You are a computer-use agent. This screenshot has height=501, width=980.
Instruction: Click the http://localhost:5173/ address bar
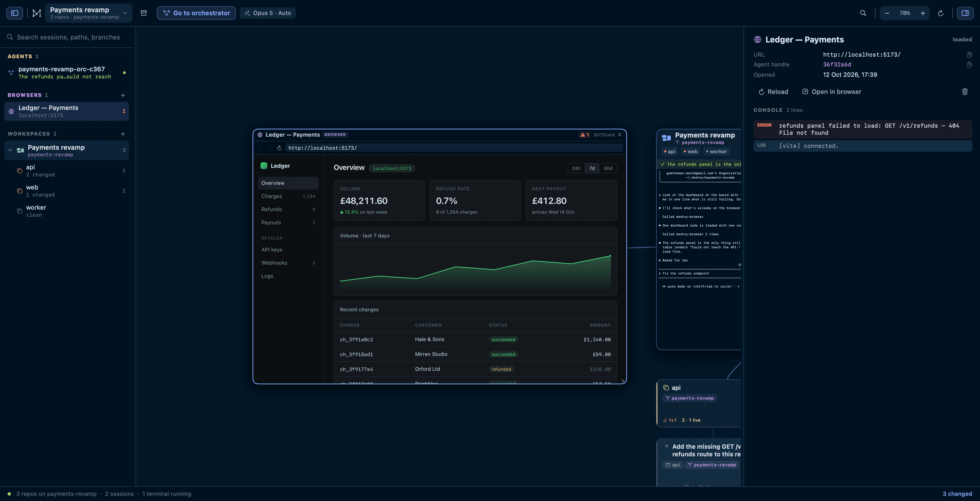click(x=454, y=148)
